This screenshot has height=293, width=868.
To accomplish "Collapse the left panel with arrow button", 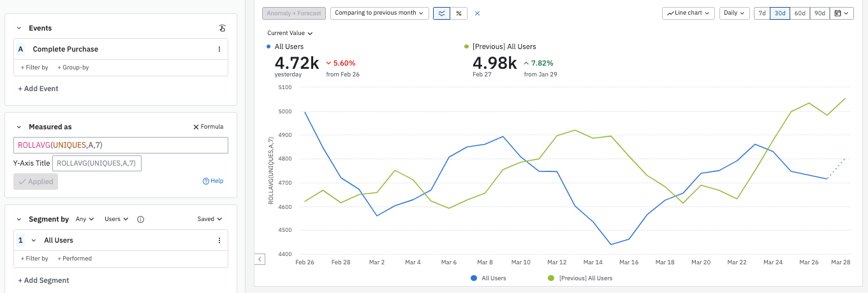I will [x=260, y=259].
